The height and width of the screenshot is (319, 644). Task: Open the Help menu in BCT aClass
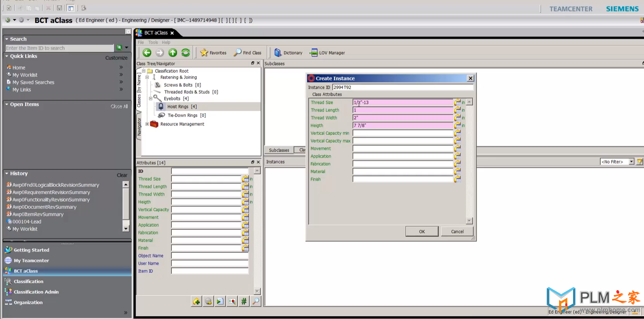click(x=166, y=42)
